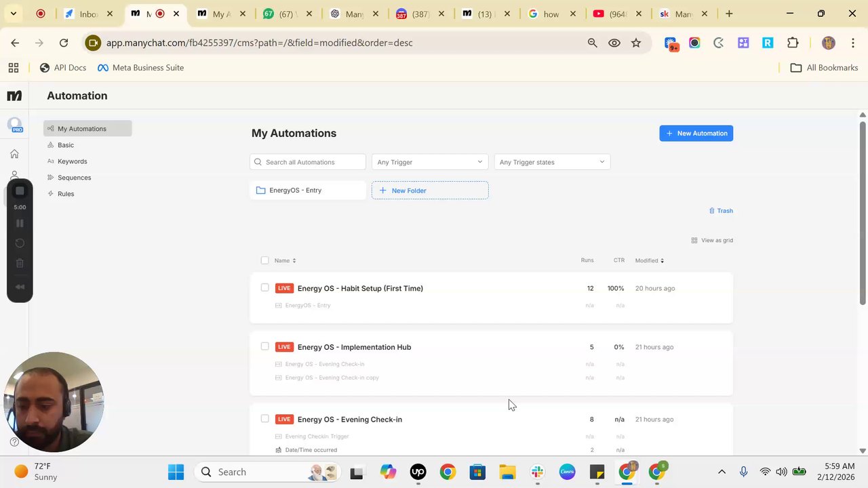Viewport: 868px width, 488px height.
Task: Delete the recording with the recorder trash icon
Action: pyautogui.click(x=20, y=263)
